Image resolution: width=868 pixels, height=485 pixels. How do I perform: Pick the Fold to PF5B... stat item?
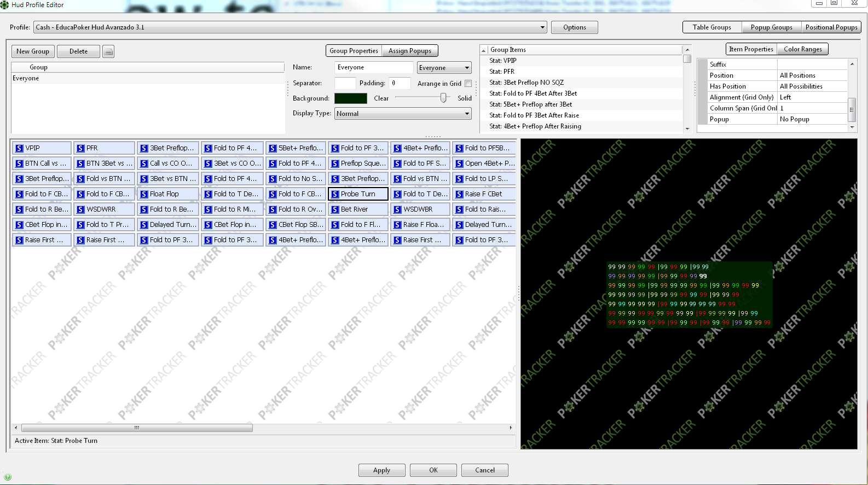click(x=484, y=148)
